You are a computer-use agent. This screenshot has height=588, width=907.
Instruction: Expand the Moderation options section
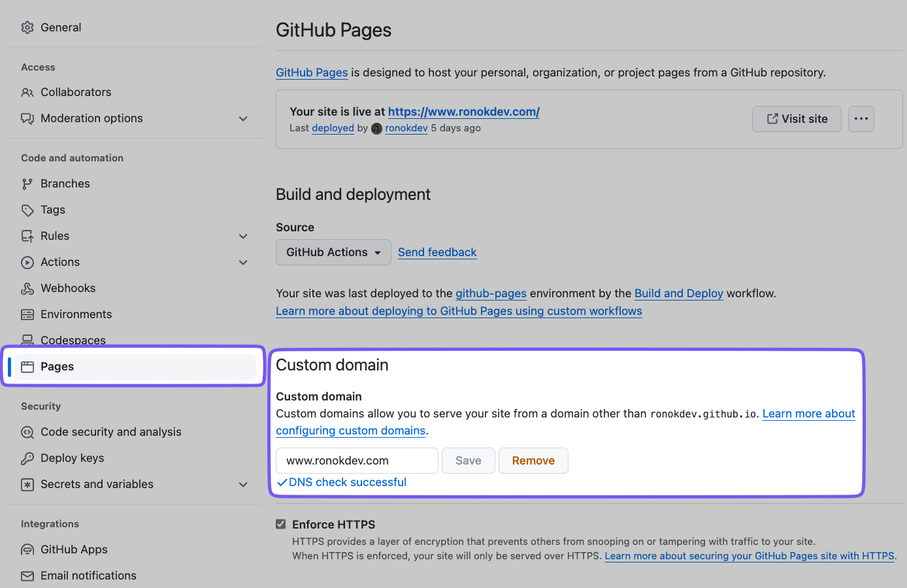tap(243, 118)
